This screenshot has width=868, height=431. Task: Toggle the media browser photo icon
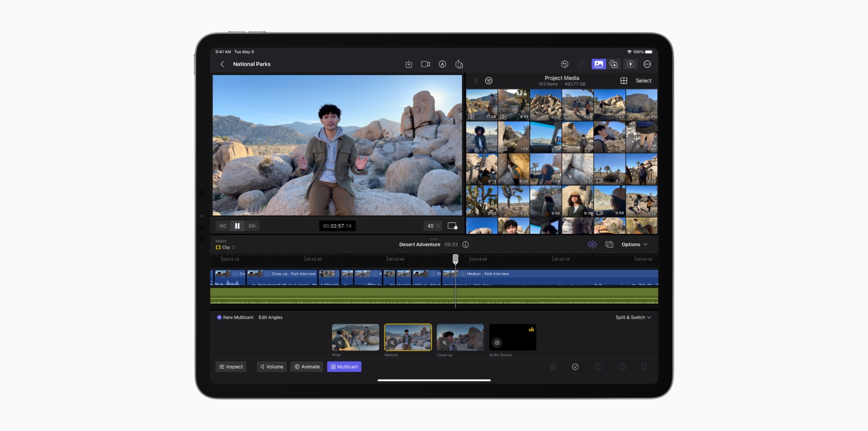[x=599, y=64]
